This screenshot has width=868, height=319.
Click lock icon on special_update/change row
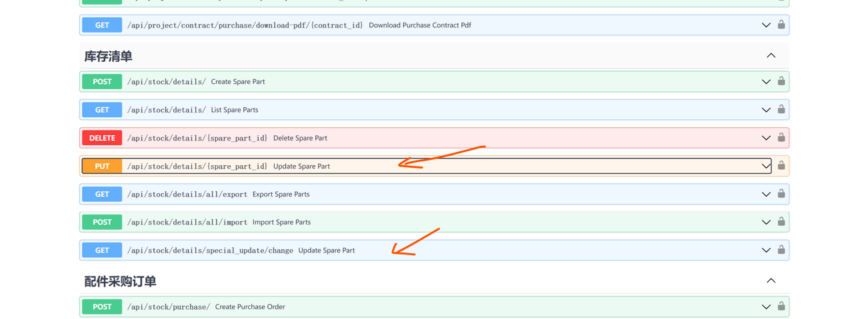click(781, 250)
